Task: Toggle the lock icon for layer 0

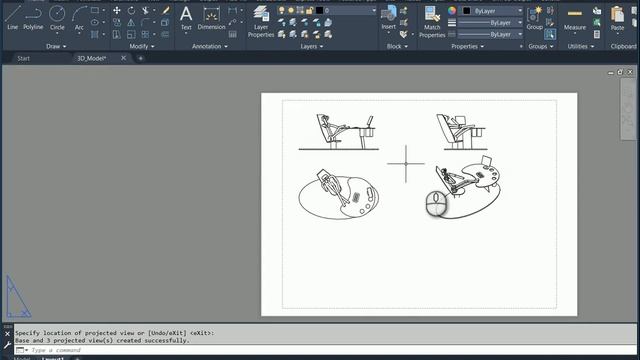Action: point(310,10)
